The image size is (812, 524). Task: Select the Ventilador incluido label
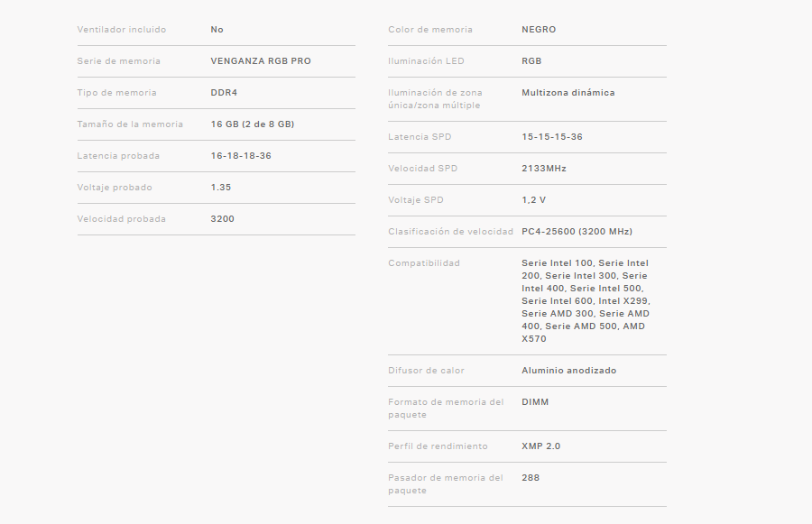(121, 30)
